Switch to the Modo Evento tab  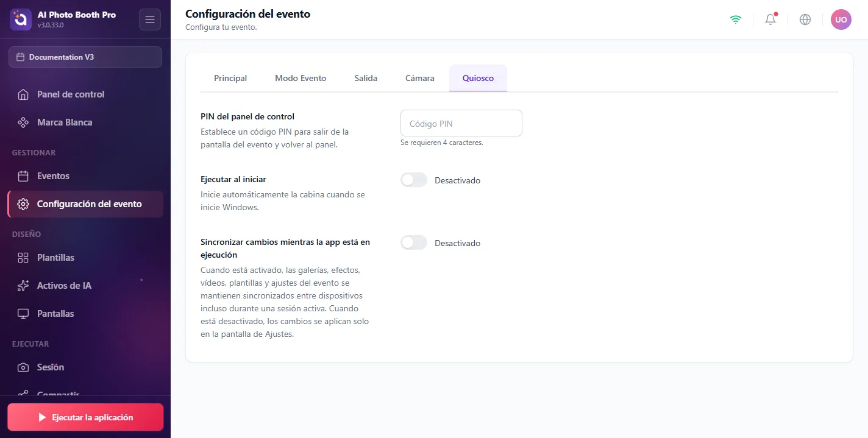pyautogui.click(x=301, y=78)
